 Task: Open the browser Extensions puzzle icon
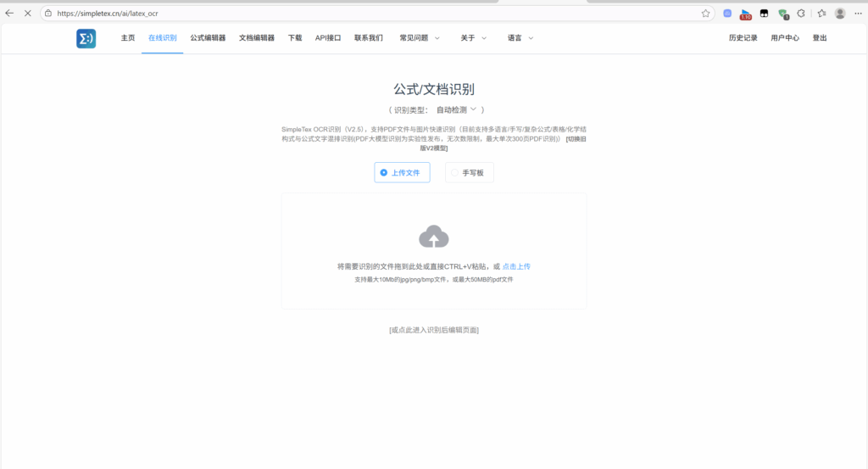click(x=800, y=14)
